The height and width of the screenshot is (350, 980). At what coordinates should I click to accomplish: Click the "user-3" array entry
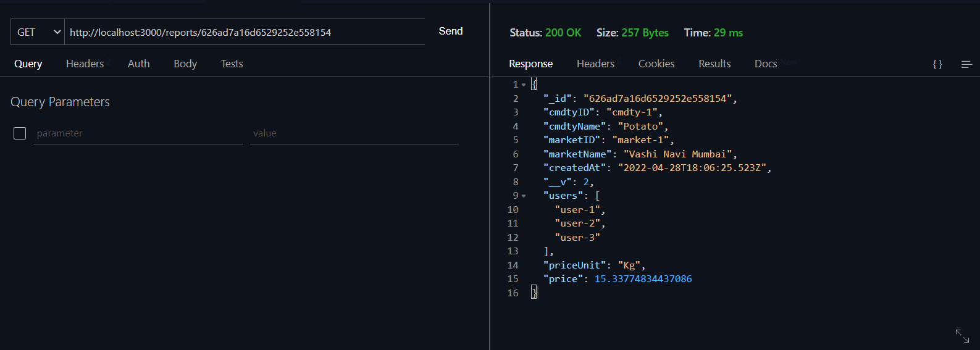point(577,238)
